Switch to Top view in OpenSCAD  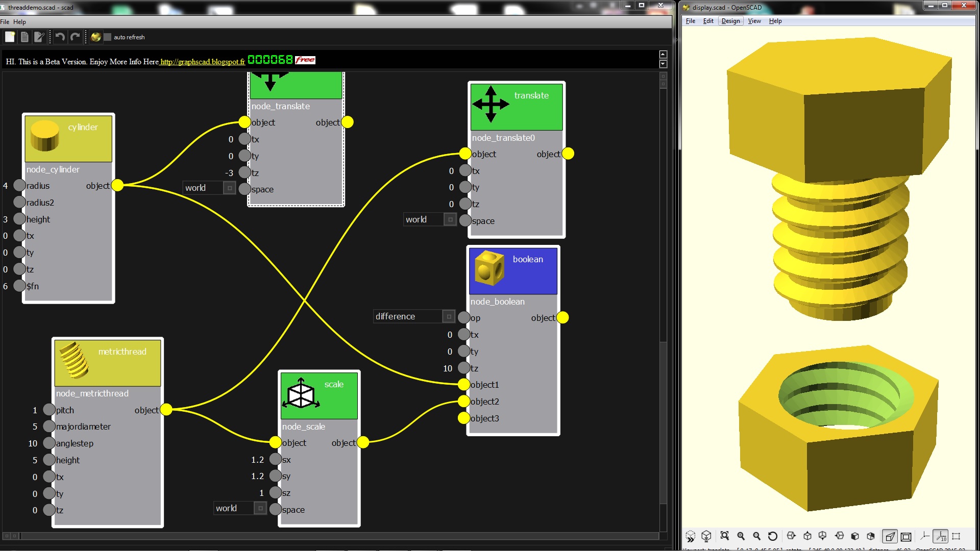pos(807,536)
